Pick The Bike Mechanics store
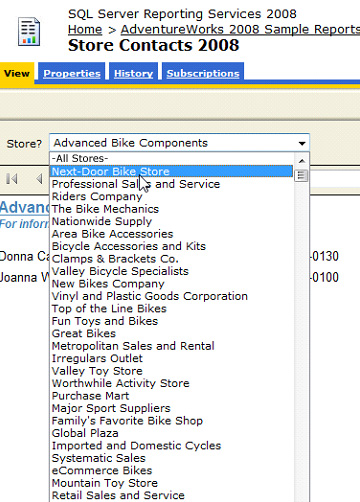This screenshot has width=360, height=502. pos(172,209)
